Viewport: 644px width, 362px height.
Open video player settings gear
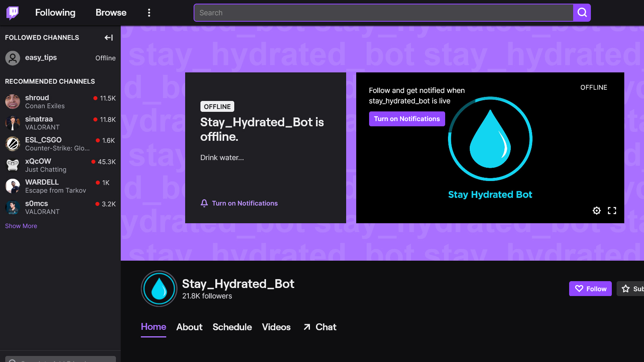point(597,210)
